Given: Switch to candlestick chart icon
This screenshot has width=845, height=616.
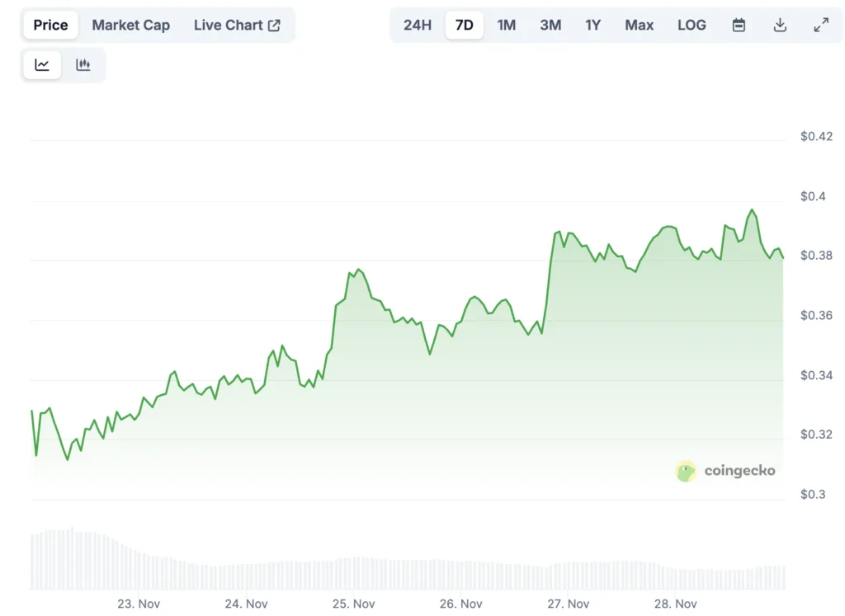Looking at the screenshot, I should pos(83,64).
